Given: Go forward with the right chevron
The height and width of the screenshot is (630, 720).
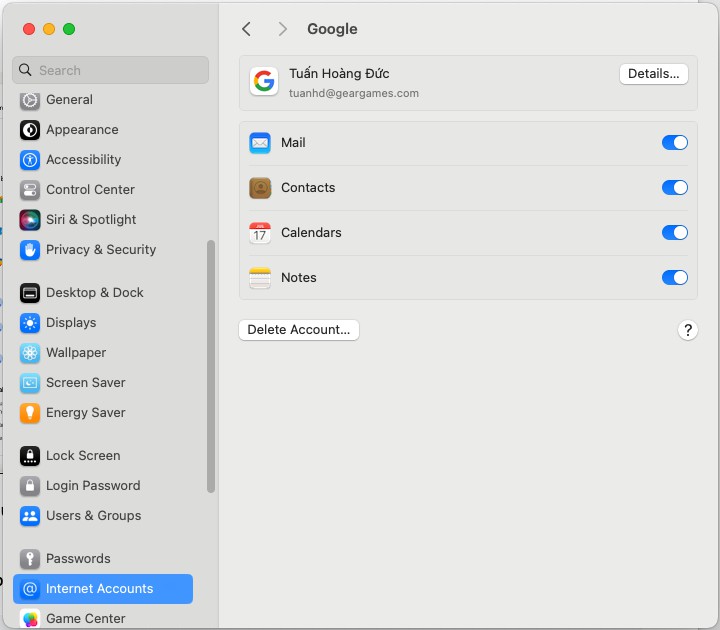Looking at the screenshot, I should click(x=283, y=29).
